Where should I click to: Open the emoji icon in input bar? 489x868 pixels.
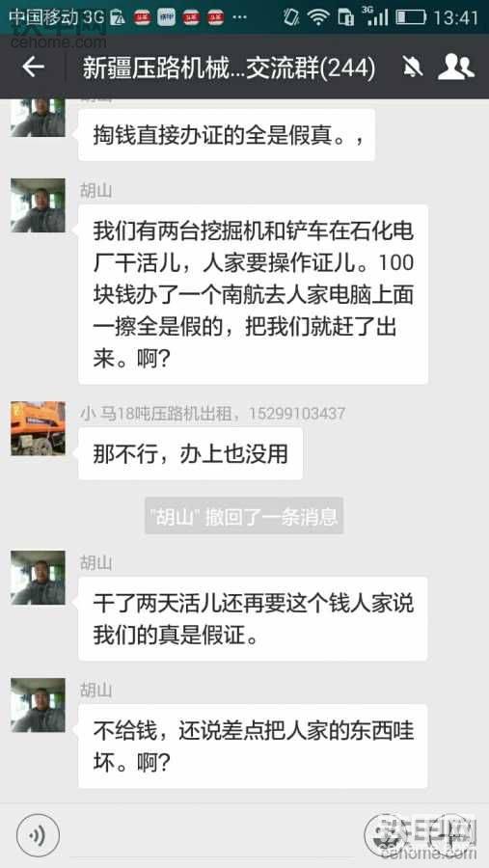(x=384, y=834)
